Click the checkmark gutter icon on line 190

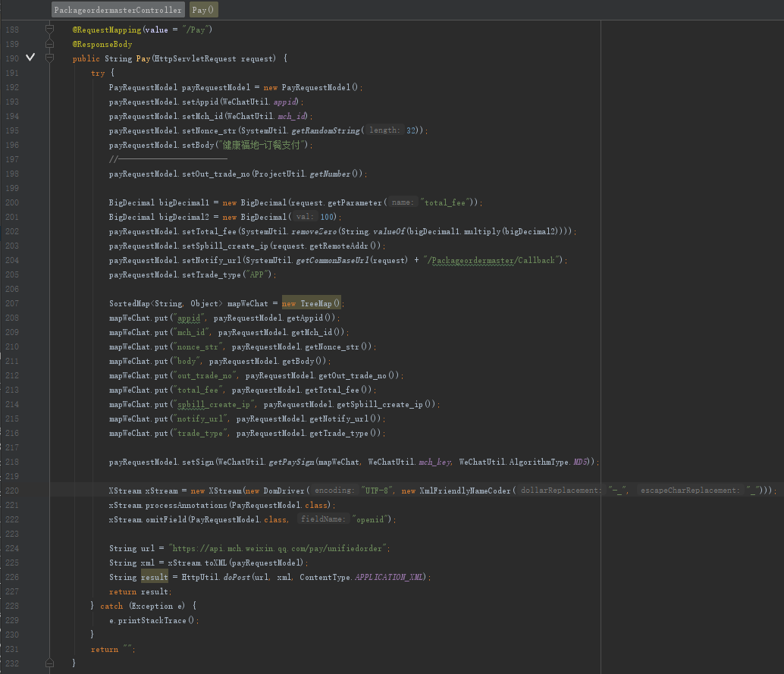30,57
